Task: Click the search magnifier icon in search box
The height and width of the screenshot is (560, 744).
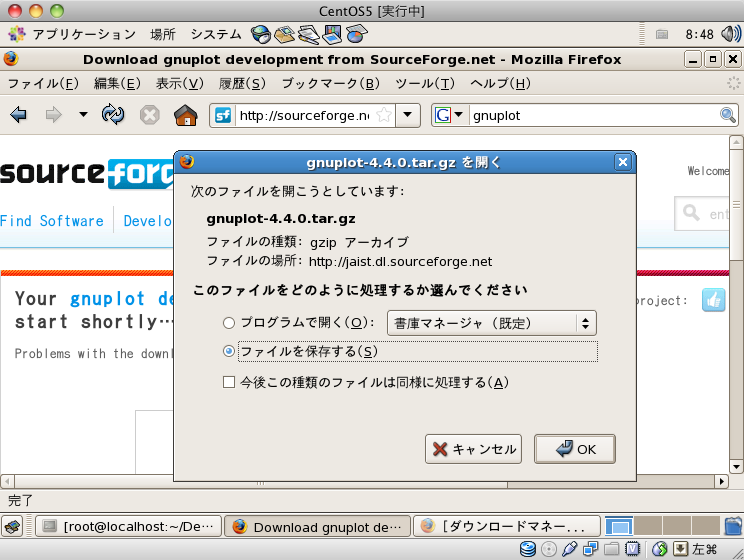Action: (x=727, y=115)
